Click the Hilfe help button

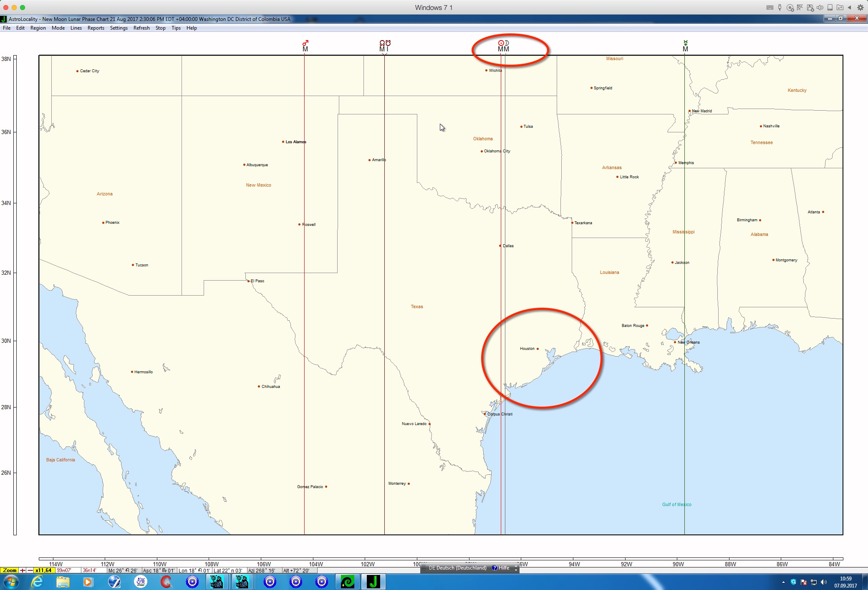501,568
